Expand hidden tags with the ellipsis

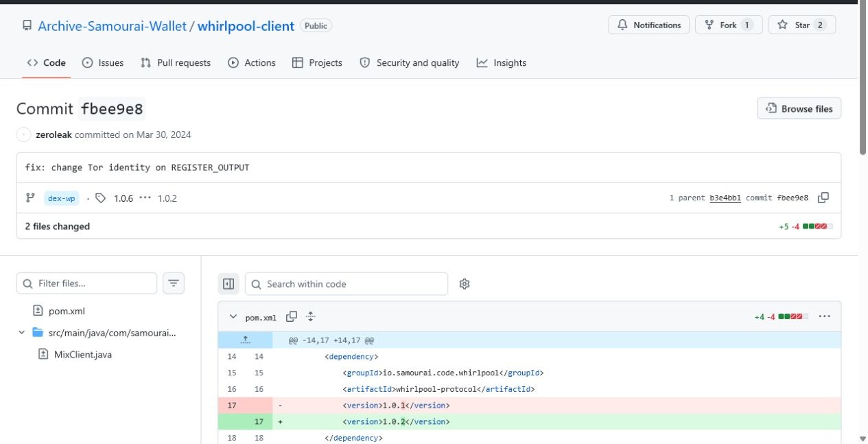[x=145, y=198]
